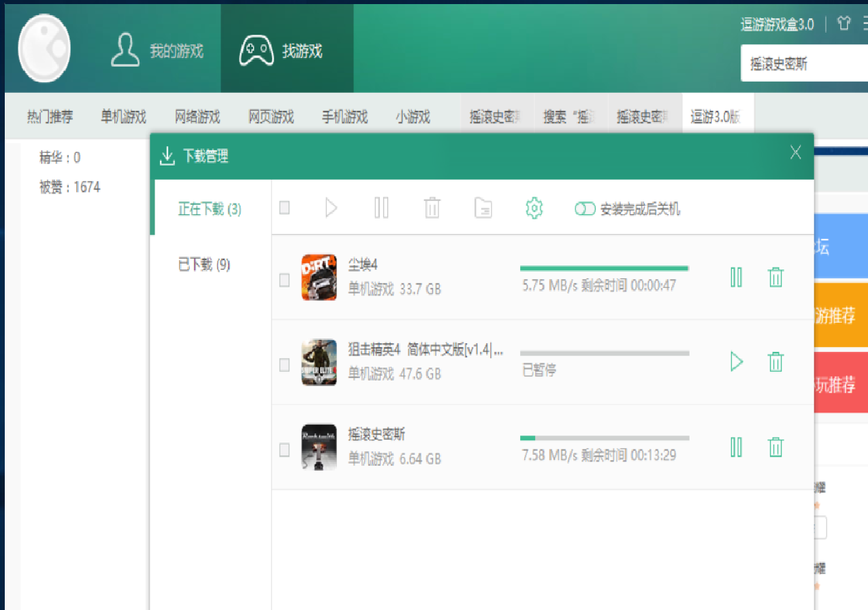Select the 搜索 results tab

pos(571,116)
